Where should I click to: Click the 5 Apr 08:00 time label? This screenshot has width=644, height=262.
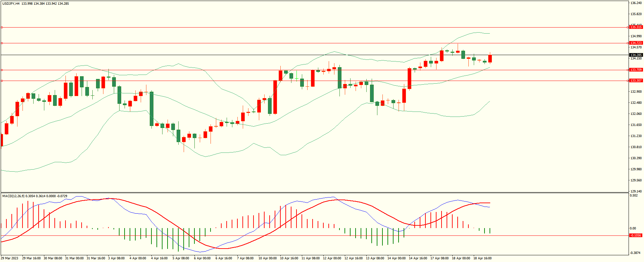point(181,258)
